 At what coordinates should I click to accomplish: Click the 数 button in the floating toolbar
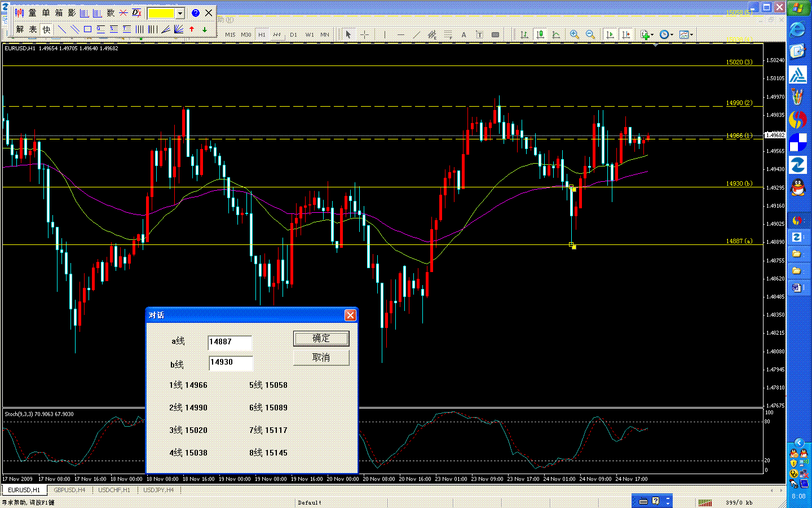point(111,13)
